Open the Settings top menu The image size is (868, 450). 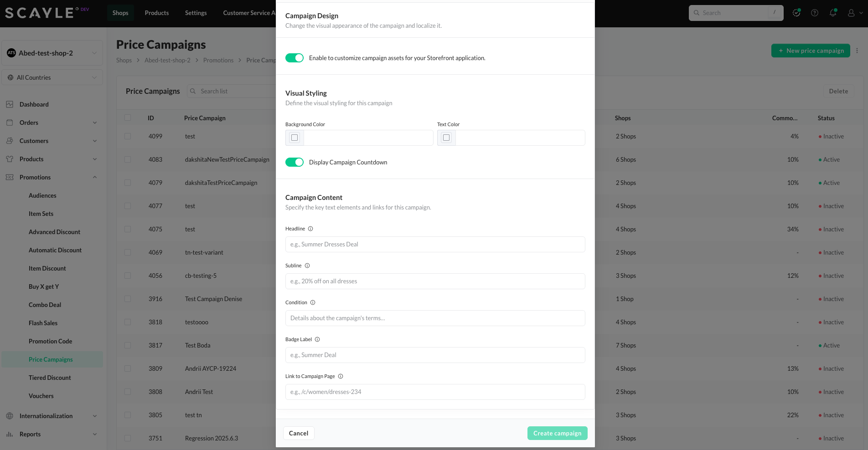point(196,13)
